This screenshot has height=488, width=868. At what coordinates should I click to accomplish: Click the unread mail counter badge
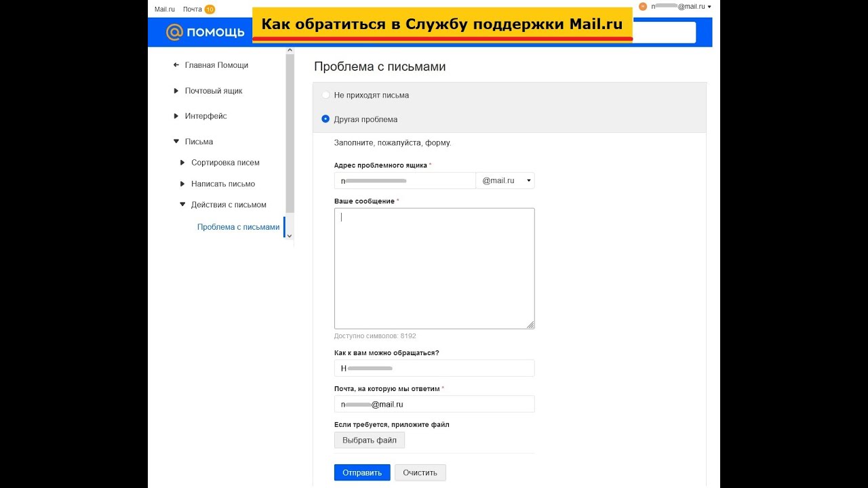(x=210, y=9)
